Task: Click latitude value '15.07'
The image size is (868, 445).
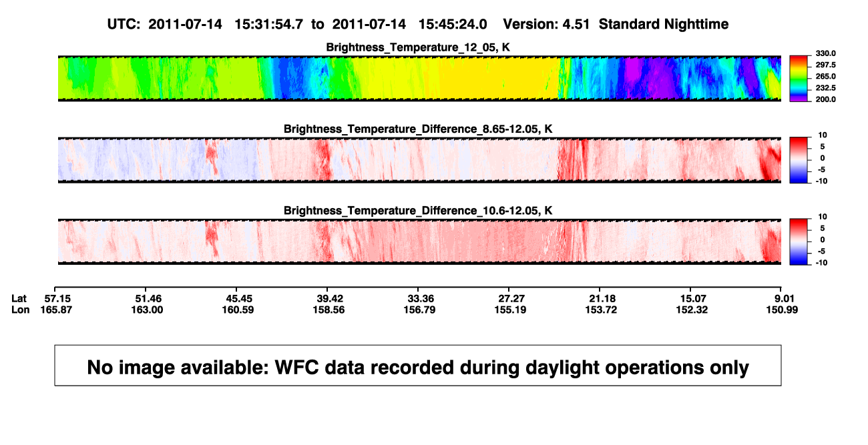Action: 692,298
